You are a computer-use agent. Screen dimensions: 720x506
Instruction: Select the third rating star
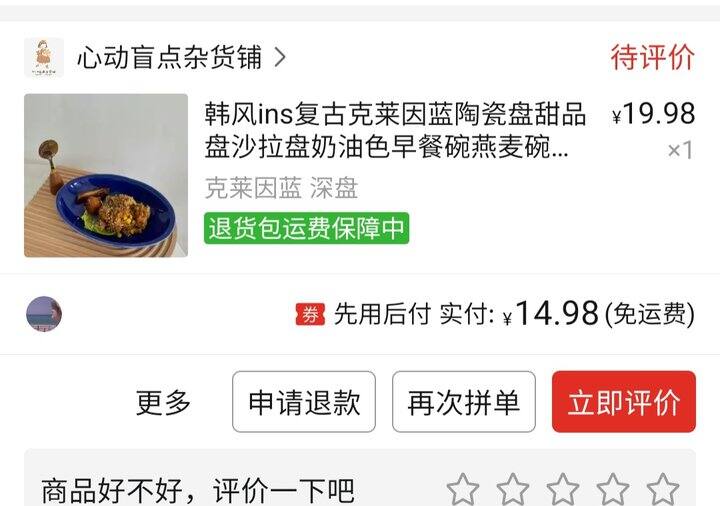(563, 489)
